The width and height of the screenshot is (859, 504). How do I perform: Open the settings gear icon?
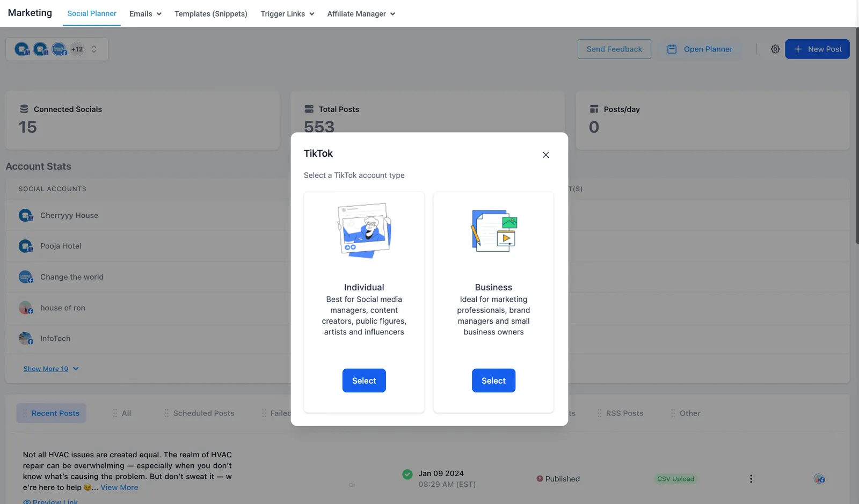[775, 49]
